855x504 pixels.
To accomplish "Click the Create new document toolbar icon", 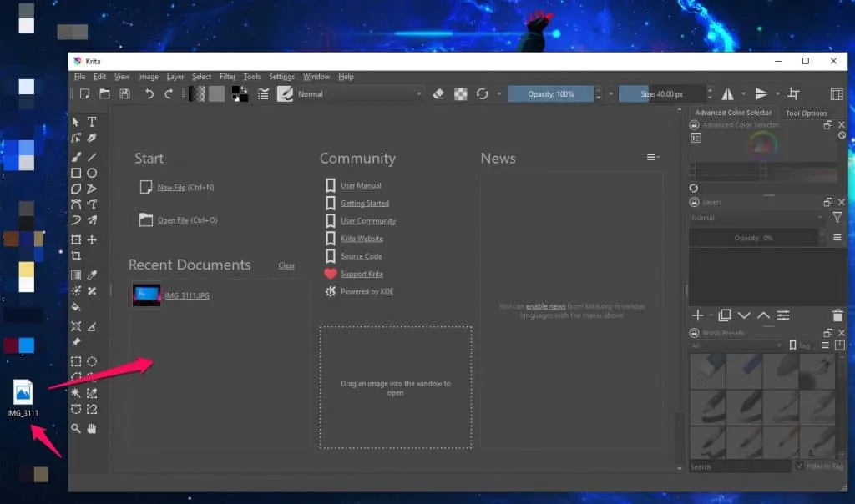I will [84, 94].
